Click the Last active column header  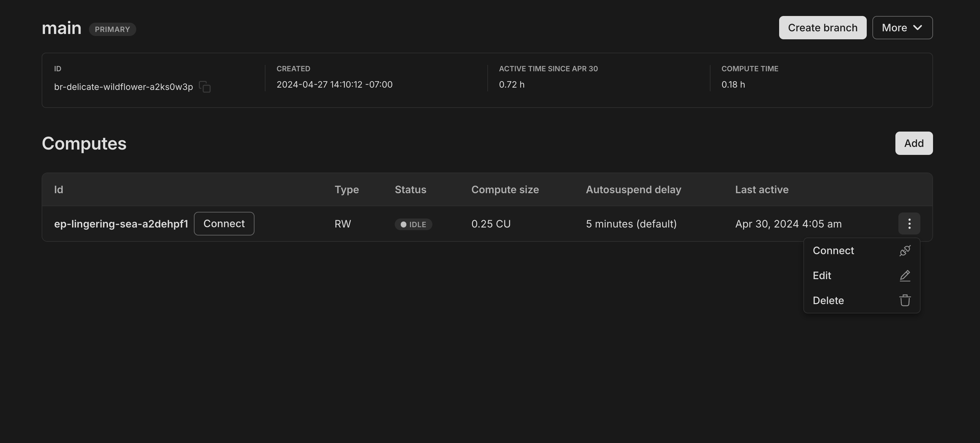(761, 190)
